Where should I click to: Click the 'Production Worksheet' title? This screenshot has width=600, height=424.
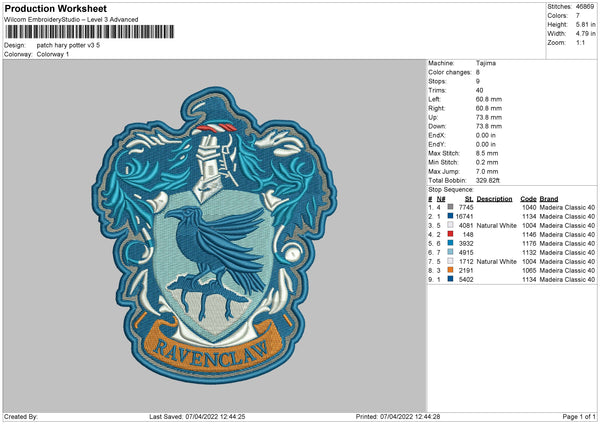tap(55, 8)
